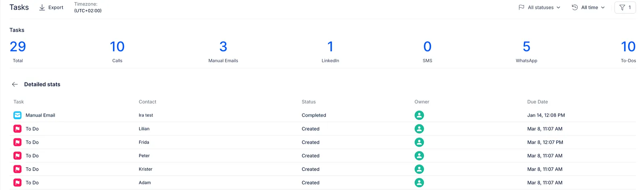The width and height of the screenshot is (644, 190).
Task: Click Created status in Peter's row
Action: click(310, 156)
